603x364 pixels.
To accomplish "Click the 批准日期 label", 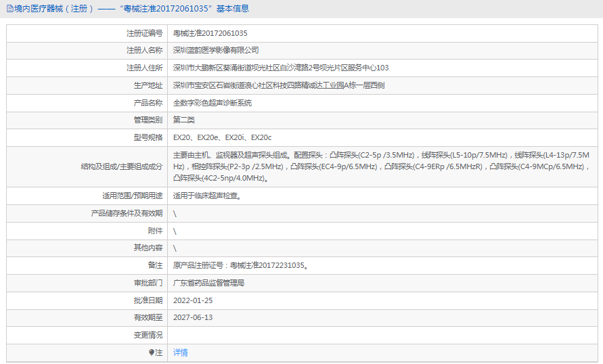I will pyautogui.click(x=148, y=300).
